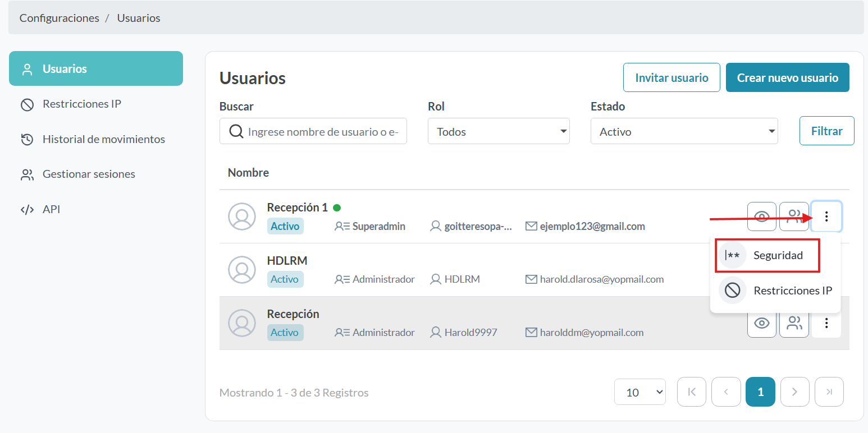Screen dimensions: 868x433
Task: Go to the next page arrow
Action: pos(794,392)
